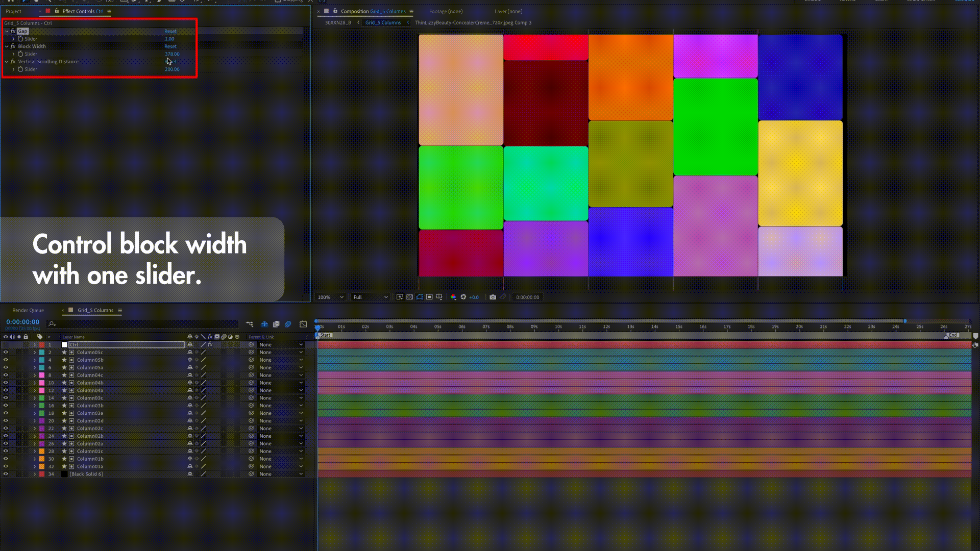
Task: Open the show channel color menu
Action: [453, 297]
